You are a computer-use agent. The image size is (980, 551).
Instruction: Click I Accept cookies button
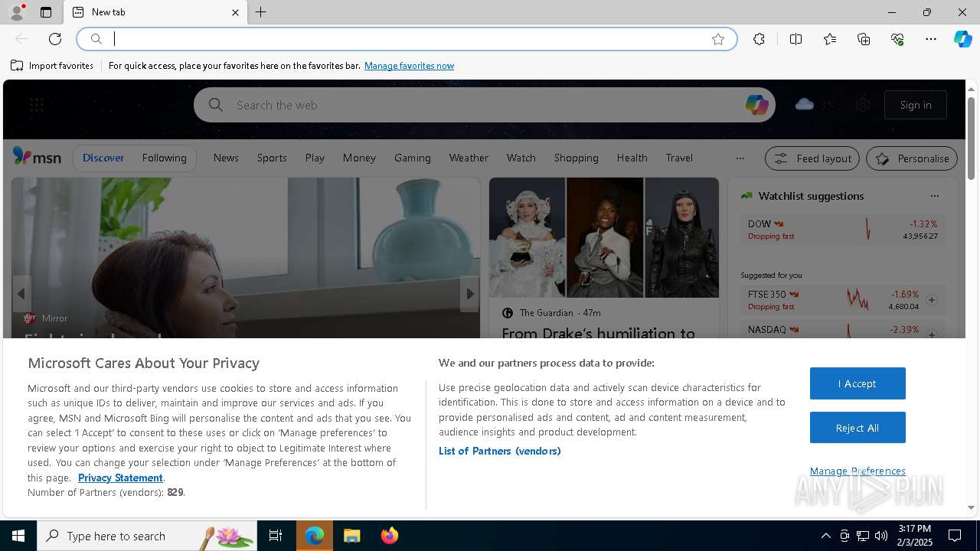click(x=857, y=383)
